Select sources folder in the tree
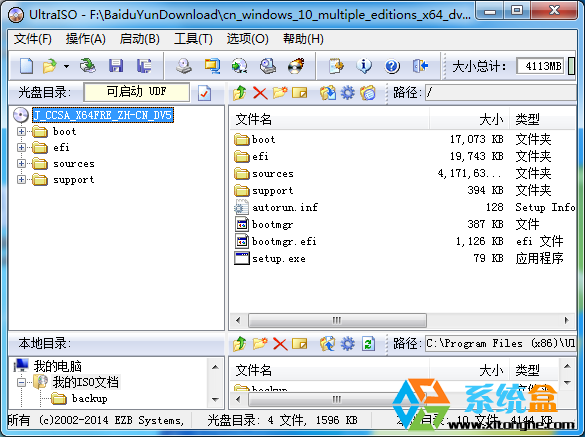This screenshot has width=585, height=437. [x=74, y=164]
